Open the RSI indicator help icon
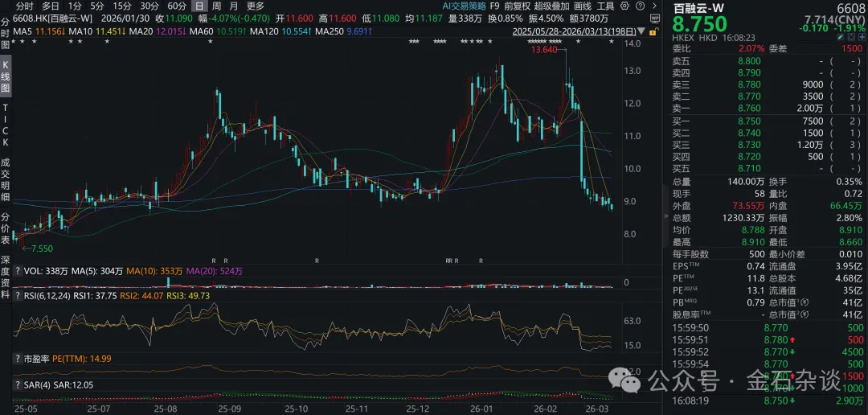Screen dimensions: 868x415 click(17, 296)
